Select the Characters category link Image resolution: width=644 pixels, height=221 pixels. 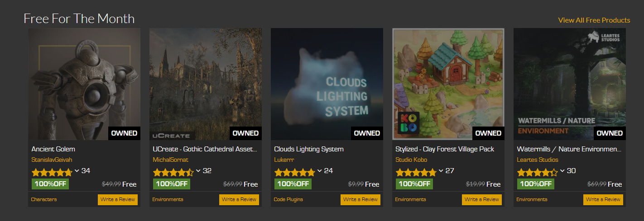point(44,199)
